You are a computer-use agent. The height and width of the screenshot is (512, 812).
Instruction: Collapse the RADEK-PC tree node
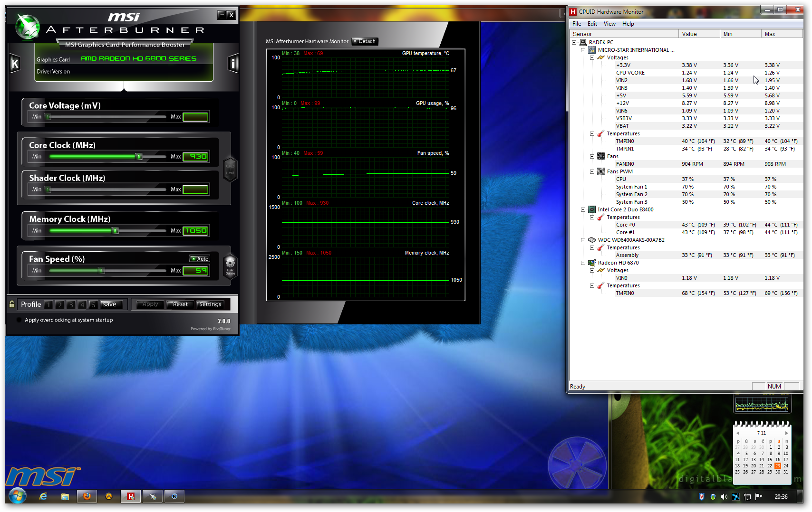(x=574, y=42)
